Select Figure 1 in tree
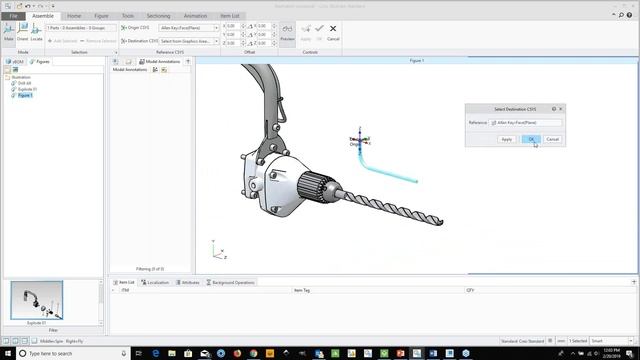 25,95
